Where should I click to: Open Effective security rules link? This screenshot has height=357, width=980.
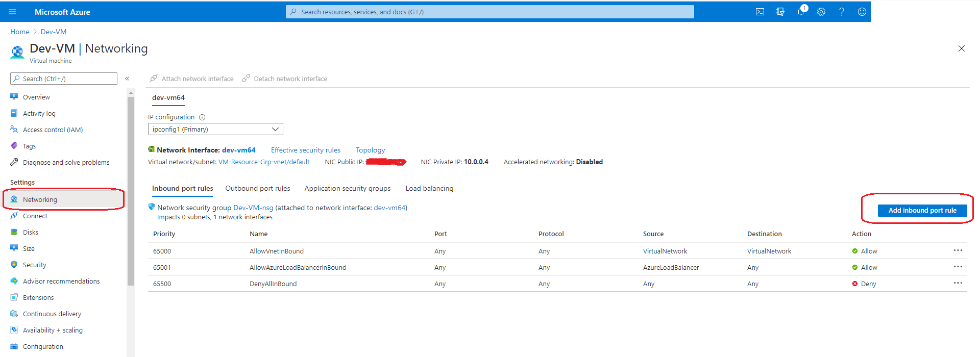[306, 150]
